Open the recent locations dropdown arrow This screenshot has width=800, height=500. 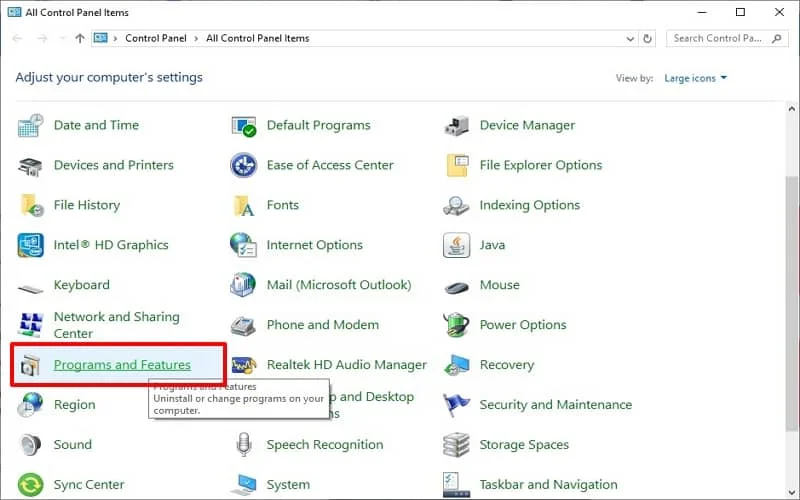pos(62,38)
